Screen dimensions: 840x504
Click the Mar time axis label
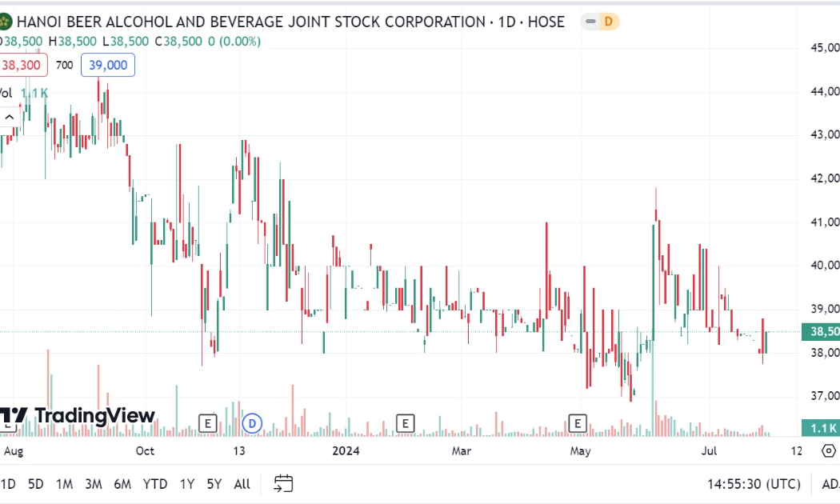462,451
